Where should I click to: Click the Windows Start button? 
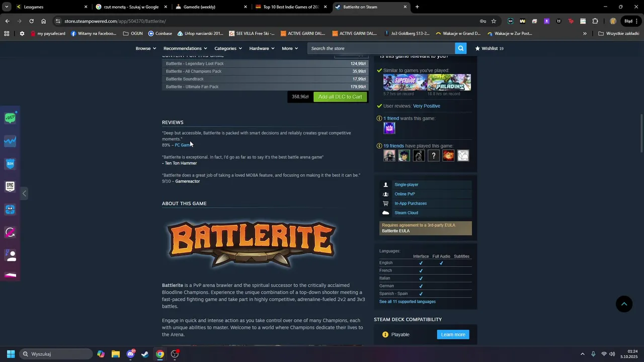coord(11,354)
